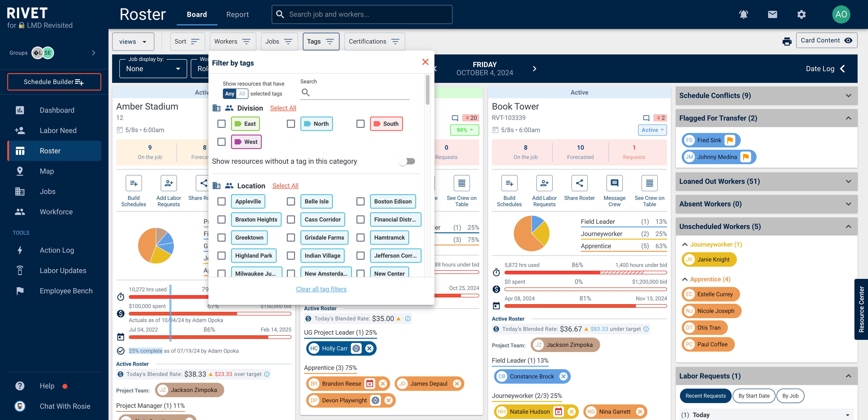868x420 pixels.
Task: Open Book Tower Active status dropdown
Action: pyautogui.click(x=652, y=130)
